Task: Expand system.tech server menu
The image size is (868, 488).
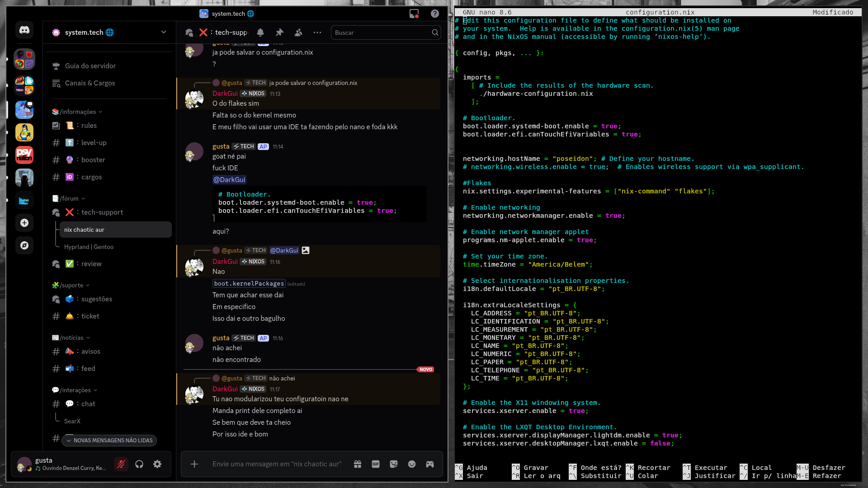Action: [x=164, y=32]
